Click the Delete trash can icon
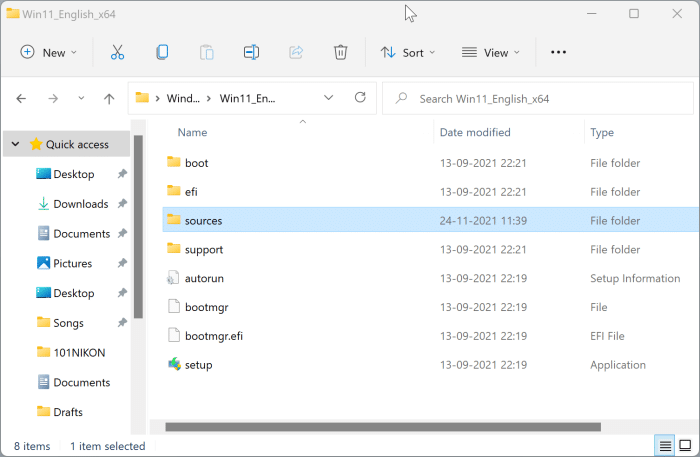Viewport: 700px width, 457px height. [x=341, y=52]
